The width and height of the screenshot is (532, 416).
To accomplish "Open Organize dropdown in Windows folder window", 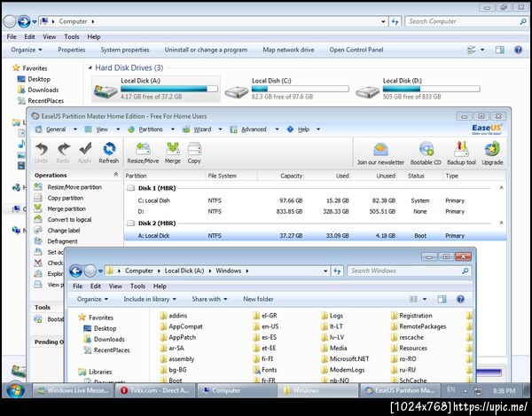I will [x=92, y=299].
